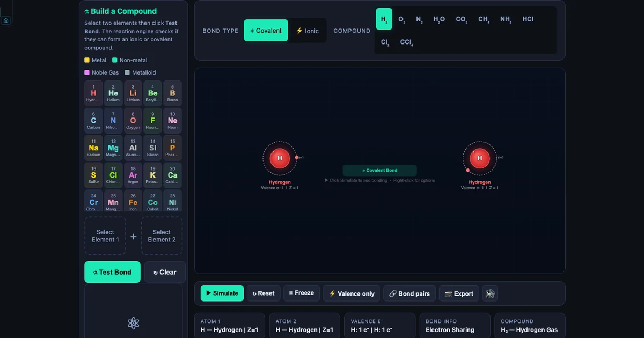The height and width of the screenshot is (338, 644).
Task: Switch bond type to Covalent
Action: [266, 31]
